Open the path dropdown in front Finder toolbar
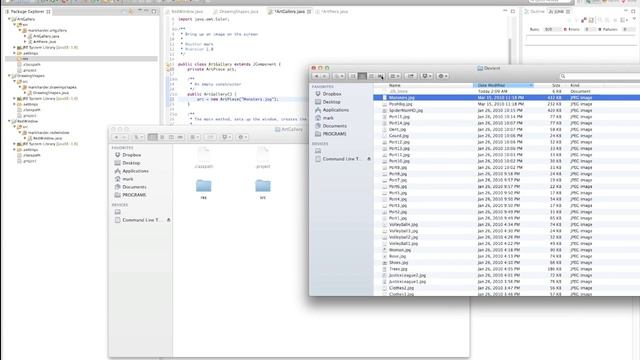The width and height of the screenshot is (640, 360). click(x=339, y=76)
